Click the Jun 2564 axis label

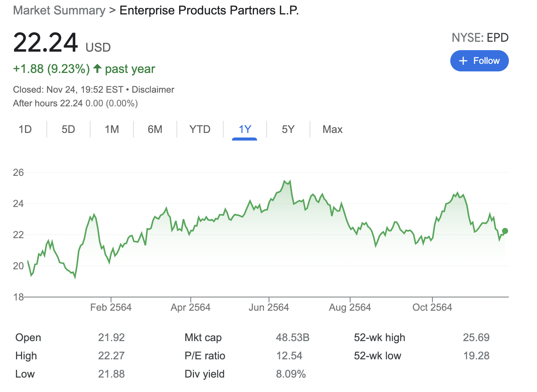269,307
